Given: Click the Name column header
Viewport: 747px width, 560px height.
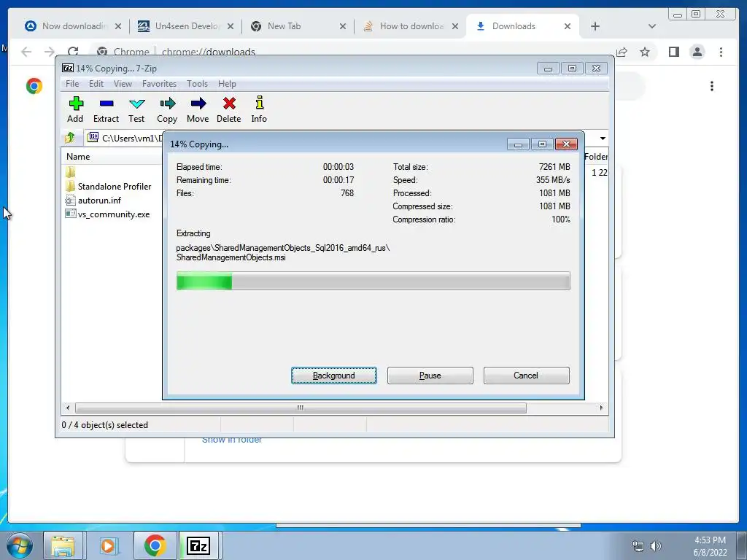Looking at the screenshot, I should click(x=112, y=157).
